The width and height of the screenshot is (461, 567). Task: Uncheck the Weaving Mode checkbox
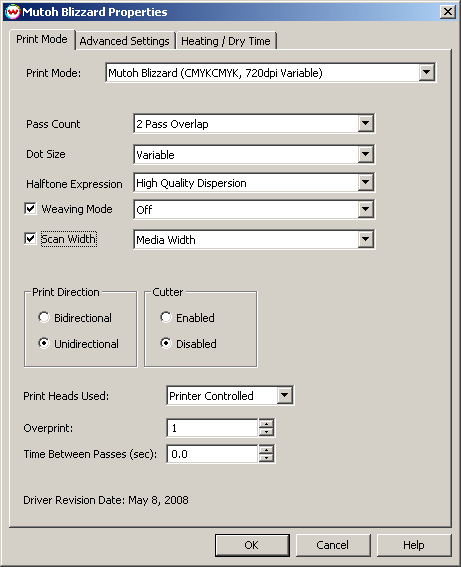coord(30,209)
